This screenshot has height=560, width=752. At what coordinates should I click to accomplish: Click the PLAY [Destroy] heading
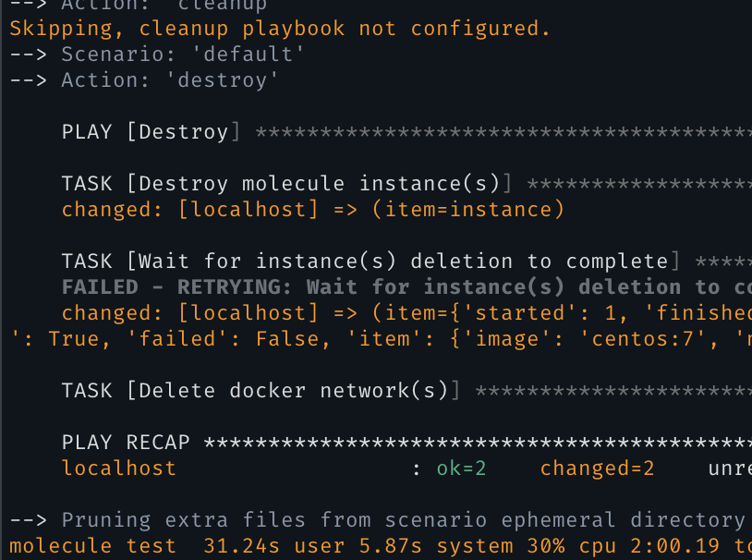[x=150, y=132]
